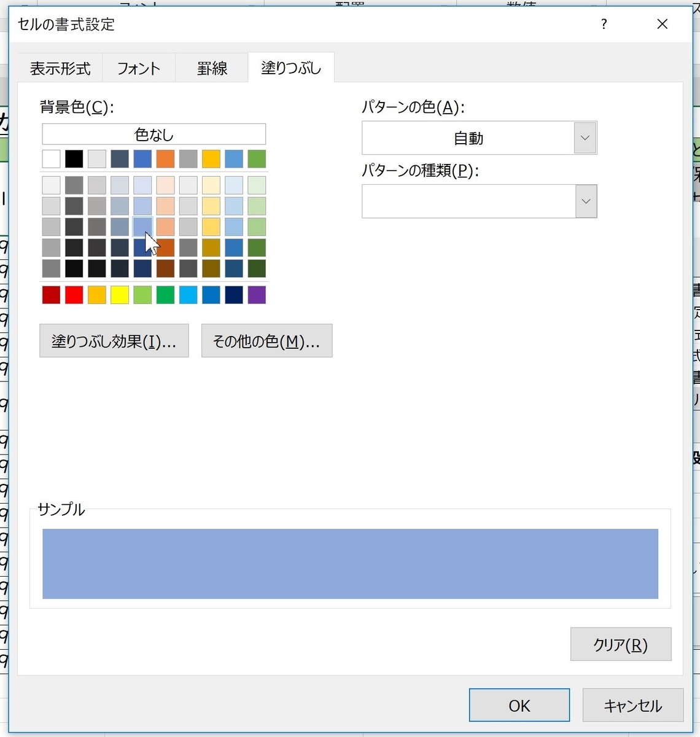The image size is (700, 737).
Task: Confirm with the OK button
Action: pyautogui.click(x=519, y=705)
